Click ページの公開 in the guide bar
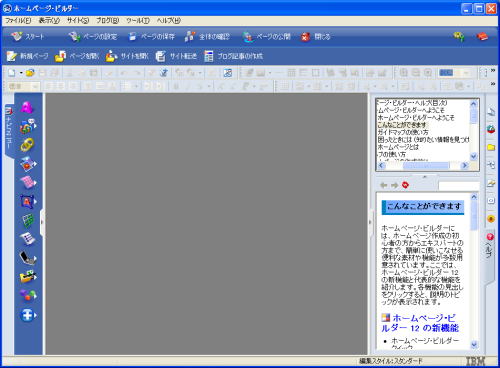 267,36
